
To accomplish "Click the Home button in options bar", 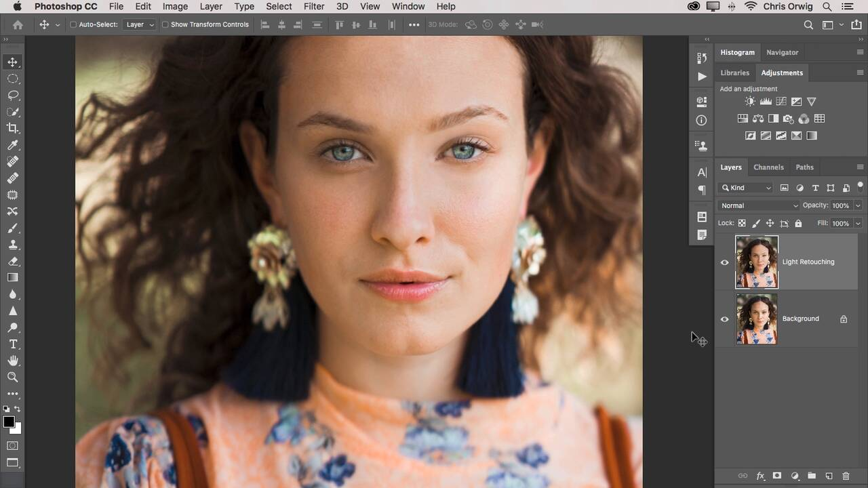I will click(x=18, y=25).
